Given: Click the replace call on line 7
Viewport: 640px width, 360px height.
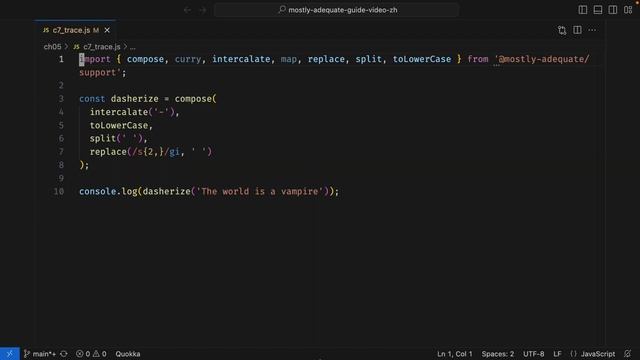Looking at the screenshot, I should (108, 152).
